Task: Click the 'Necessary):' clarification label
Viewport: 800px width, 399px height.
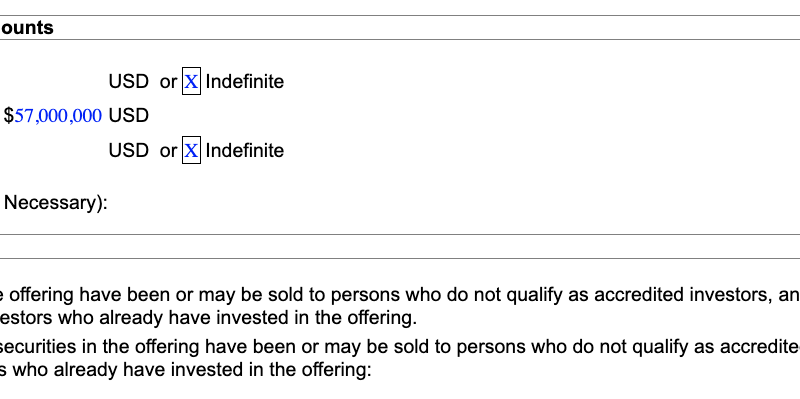Action: 56,203
